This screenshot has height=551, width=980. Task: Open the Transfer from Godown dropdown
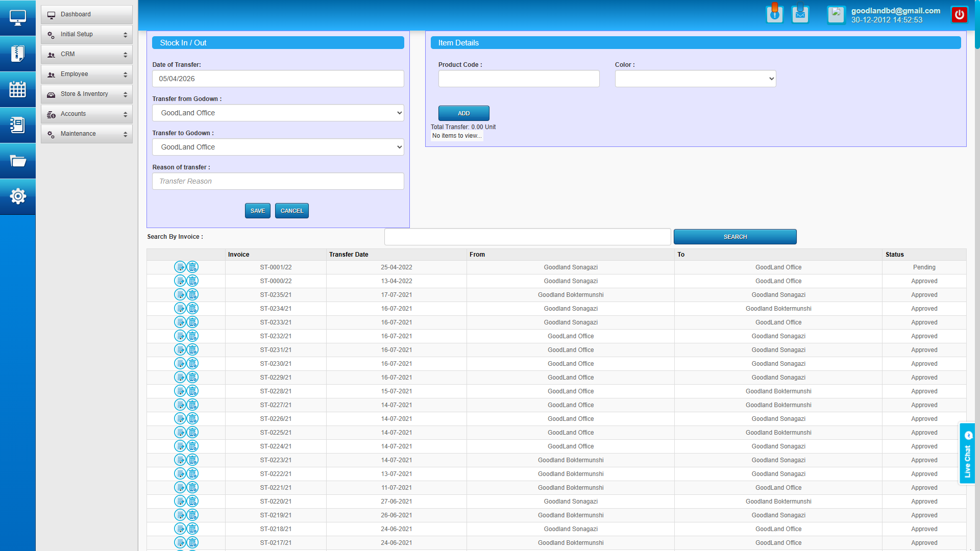(x=278, y=113)
